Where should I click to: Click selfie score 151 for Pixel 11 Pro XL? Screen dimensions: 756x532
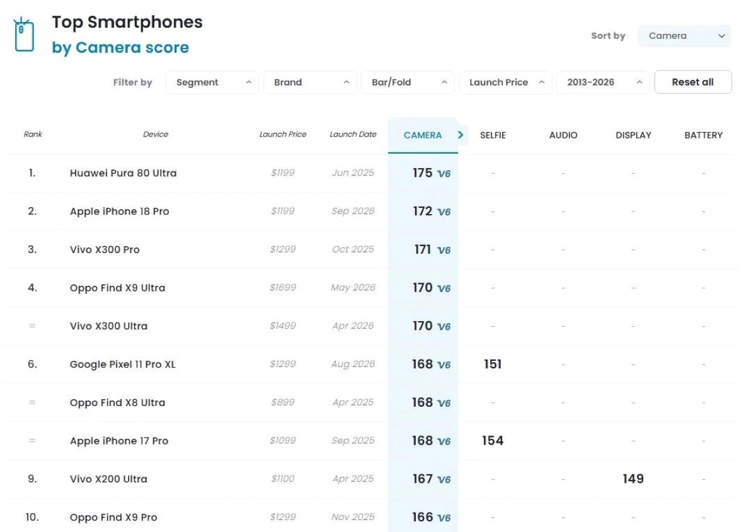pyautogui.click(x=493, y=365)
